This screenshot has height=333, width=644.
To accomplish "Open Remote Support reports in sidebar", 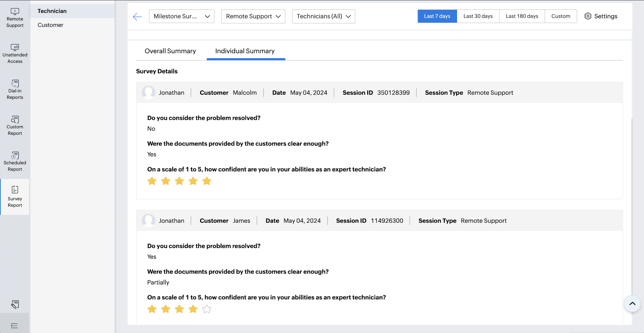I will [15, 18].
